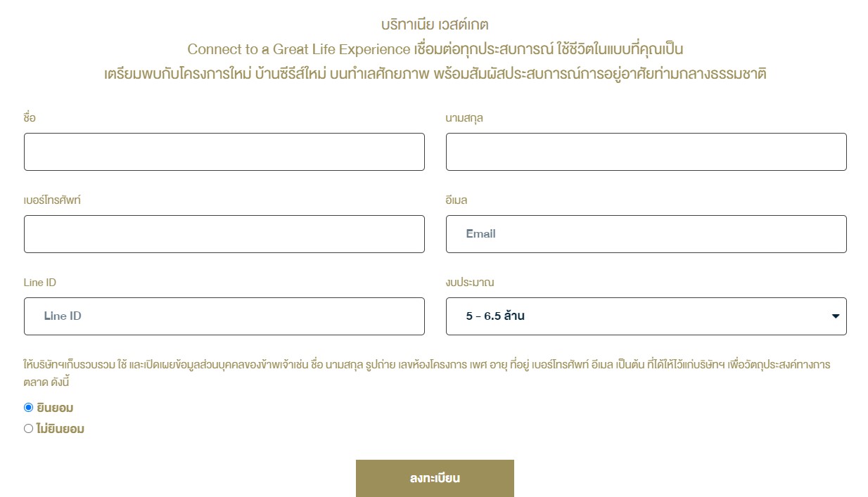Click the budget dropdown arrow icon
The height and width of the screenshot is (497, 868).
click(x=836, y=316)
